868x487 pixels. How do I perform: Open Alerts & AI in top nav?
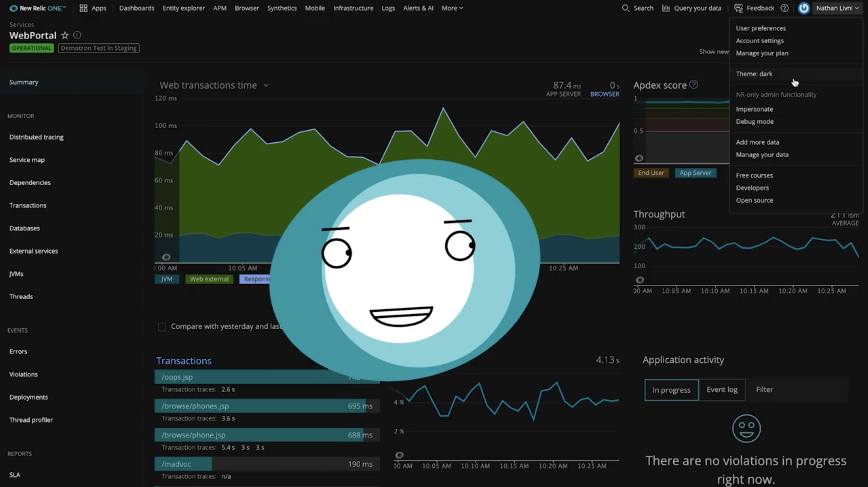point(418,8)
